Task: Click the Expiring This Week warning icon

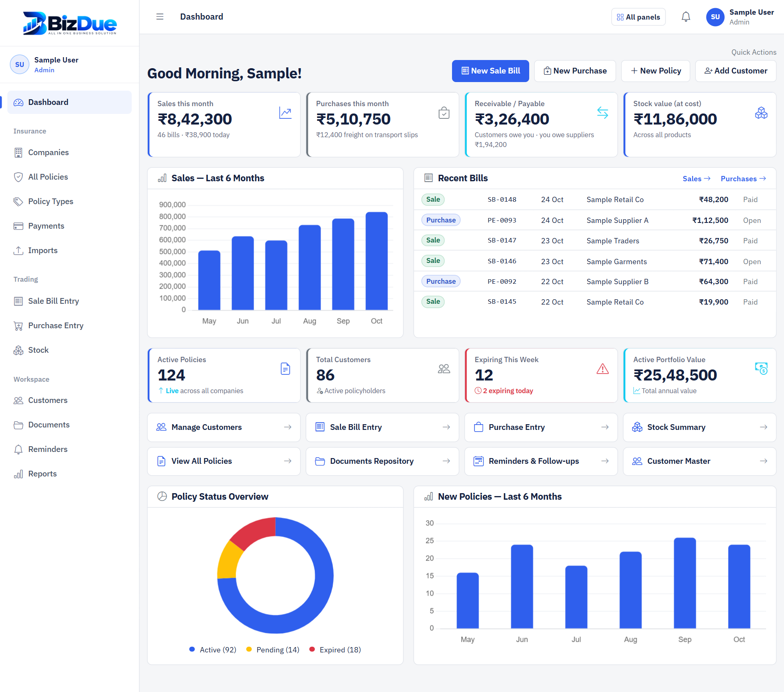Action: coord(603,369)
